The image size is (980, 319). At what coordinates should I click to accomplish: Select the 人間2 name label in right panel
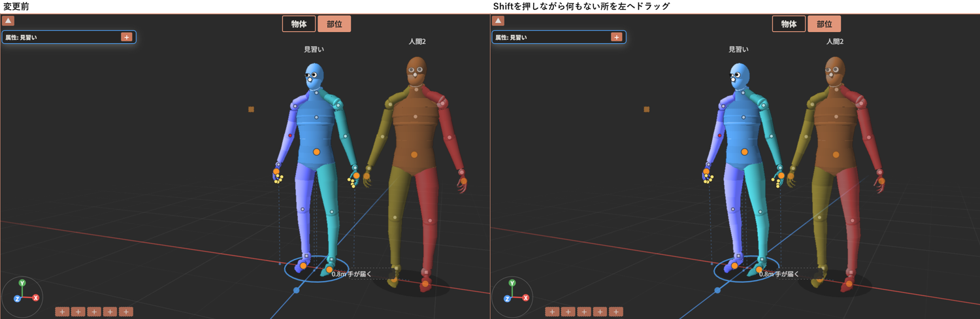click(x=835, y=42)
